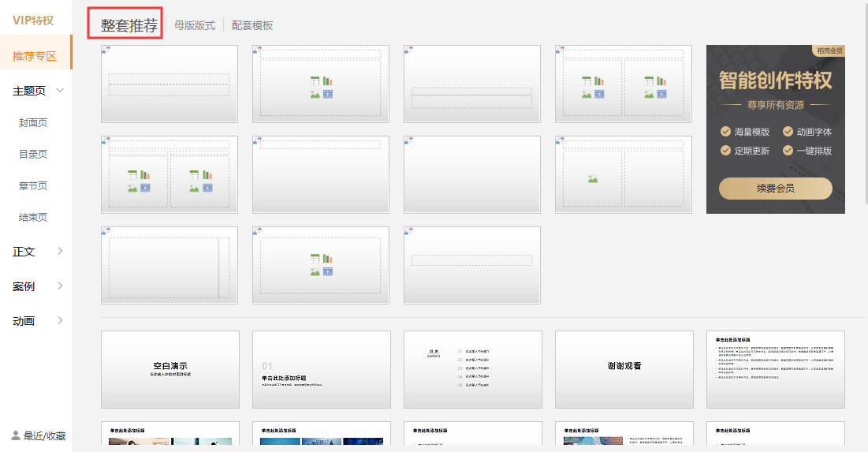
Task: Choose the 目录 contents slide thumbnail
Action: point(473,369)
